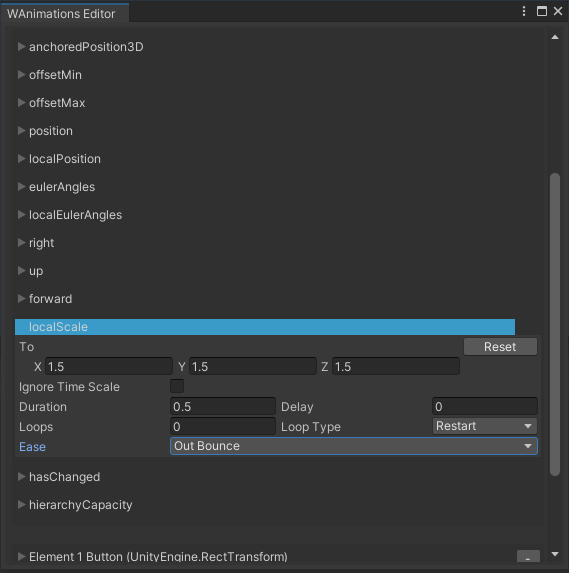Collapse the localScale header
This screenshot has height=573, width=569.
265,327
